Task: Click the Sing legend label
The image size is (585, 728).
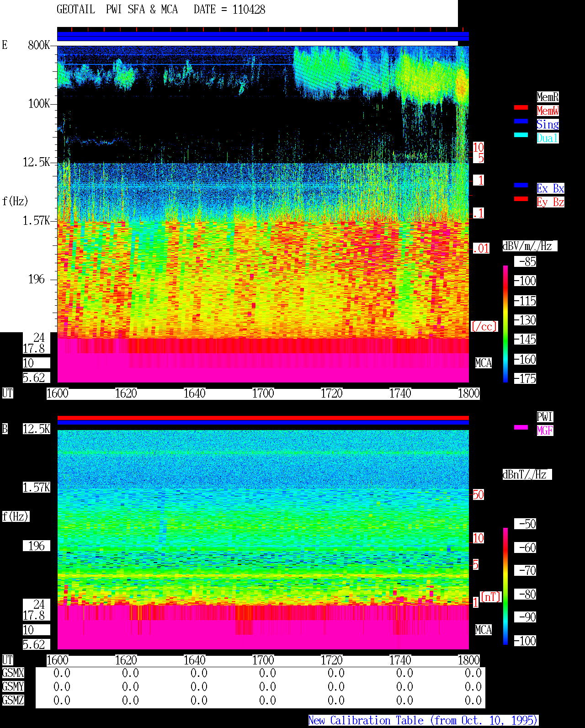Action: pyautogui.click(x=548, y=124)
